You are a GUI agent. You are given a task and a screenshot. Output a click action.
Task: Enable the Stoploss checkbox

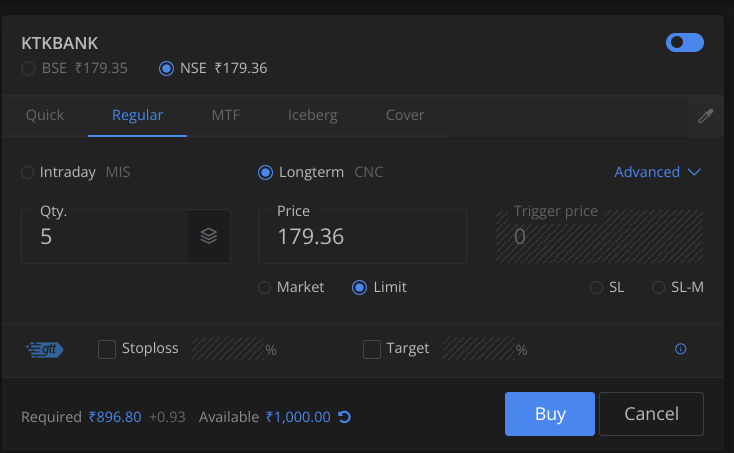(x=107, y=349)
